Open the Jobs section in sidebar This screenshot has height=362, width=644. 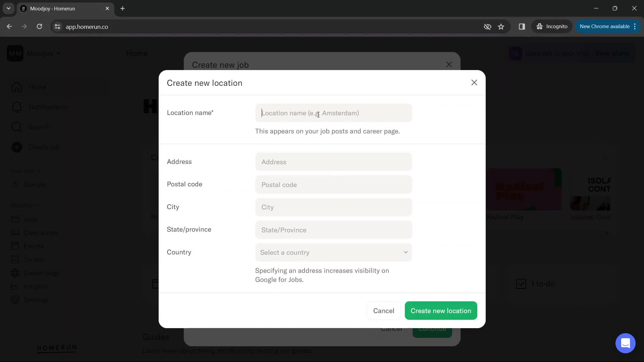31,220
